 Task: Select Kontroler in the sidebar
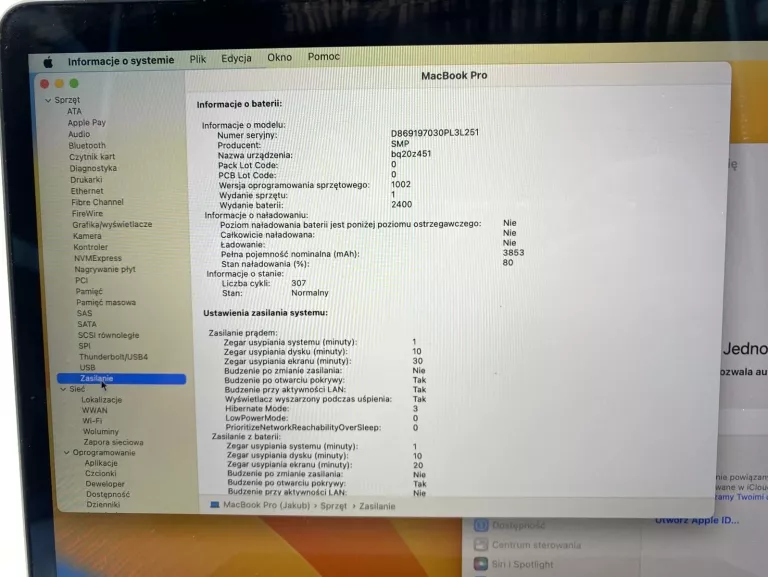pyautogui.click(x=91, y=247)
